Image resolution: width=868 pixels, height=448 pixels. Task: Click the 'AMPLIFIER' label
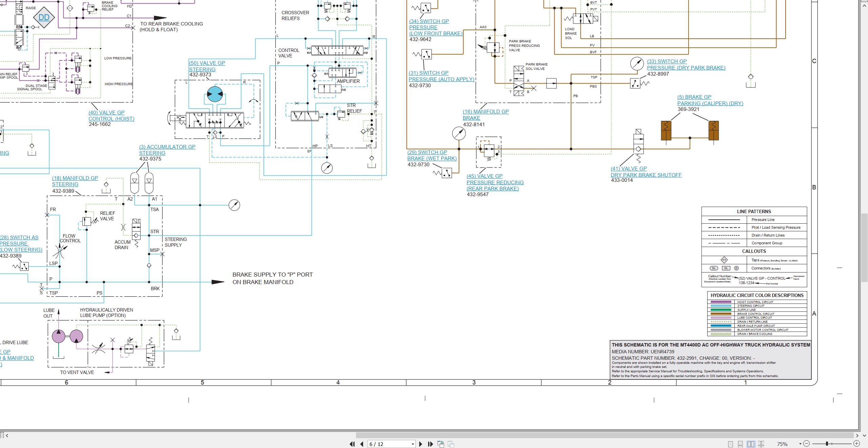pos(348,81)
